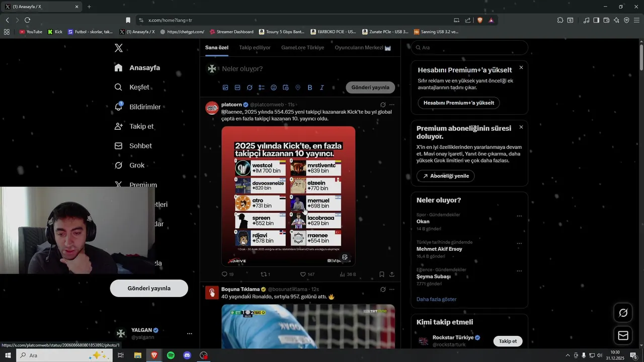644x362 pixels.
Task: Open more options on Boşuna Tıklama post
Action: pyautogui.click(x=392, y=290)
